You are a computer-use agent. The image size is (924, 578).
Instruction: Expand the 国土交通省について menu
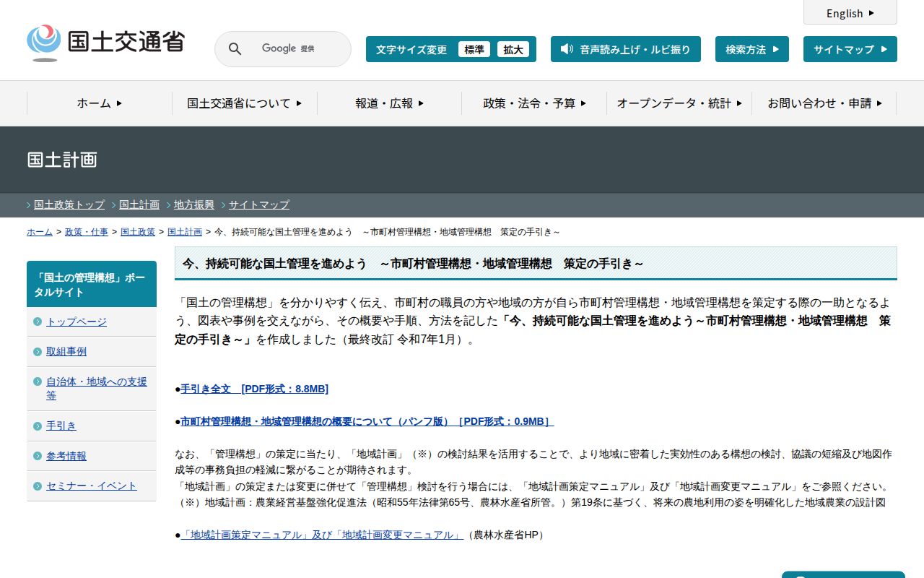click(x=244, y=103)
